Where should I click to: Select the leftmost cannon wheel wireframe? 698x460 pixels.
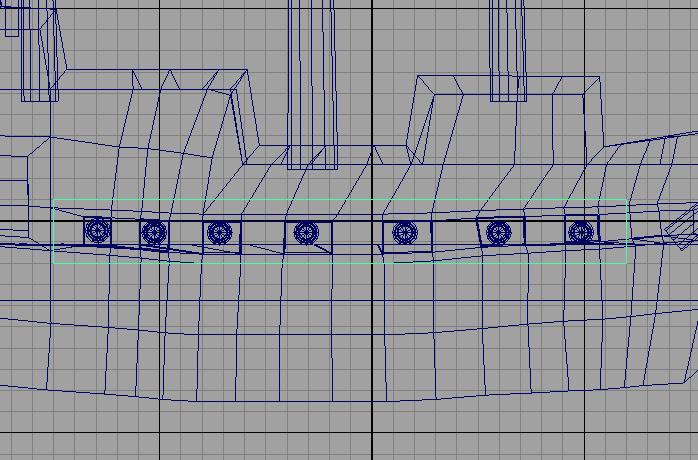pos(97,230)
